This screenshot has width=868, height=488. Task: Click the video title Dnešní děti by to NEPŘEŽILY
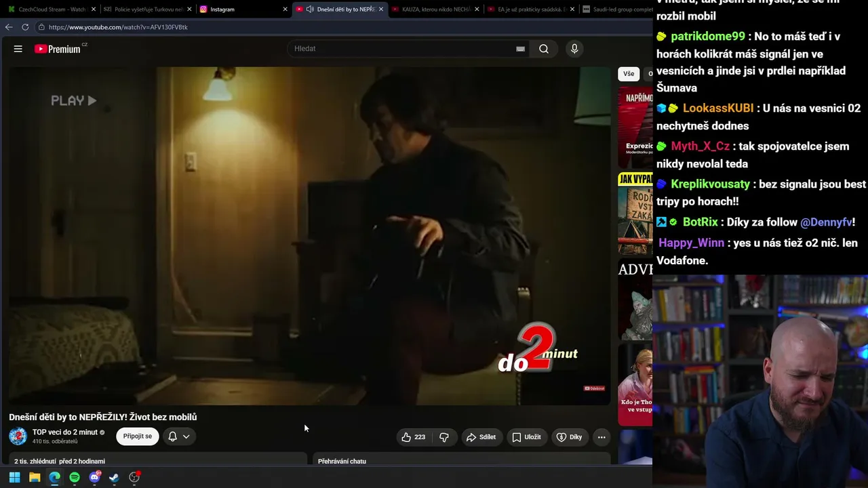pos(103,418)
